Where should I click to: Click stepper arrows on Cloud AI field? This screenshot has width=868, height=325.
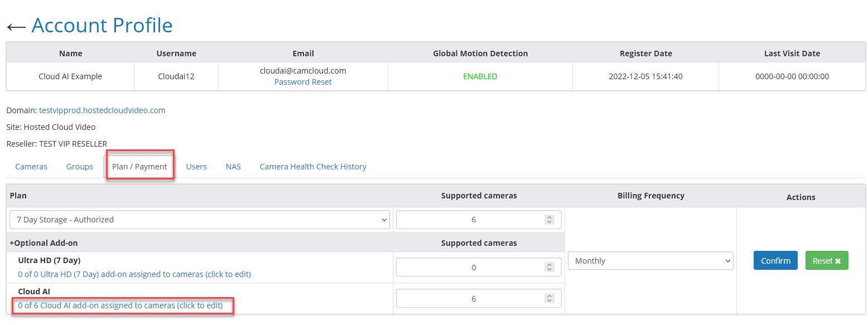[x=549, y=299]
